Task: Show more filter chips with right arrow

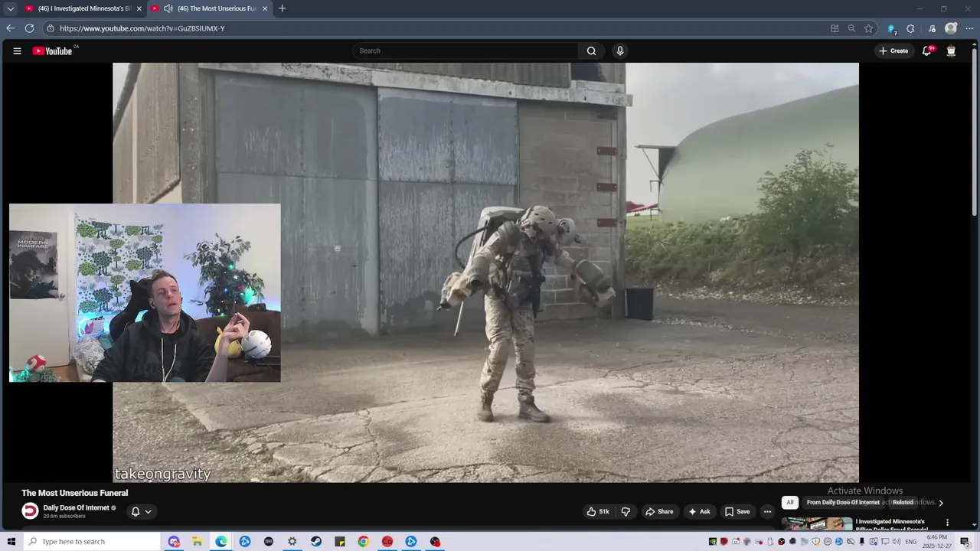Action: tap(941, 503)
